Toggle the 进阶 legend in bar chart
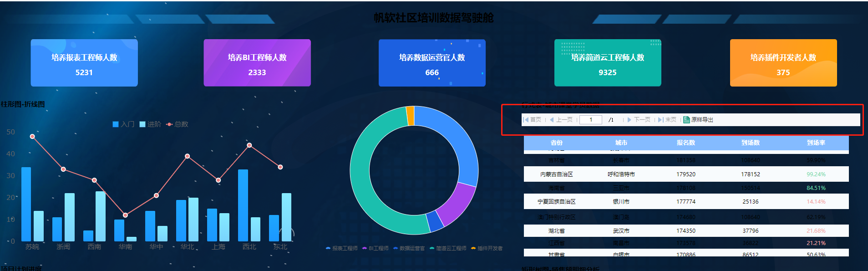 [150, 124]
